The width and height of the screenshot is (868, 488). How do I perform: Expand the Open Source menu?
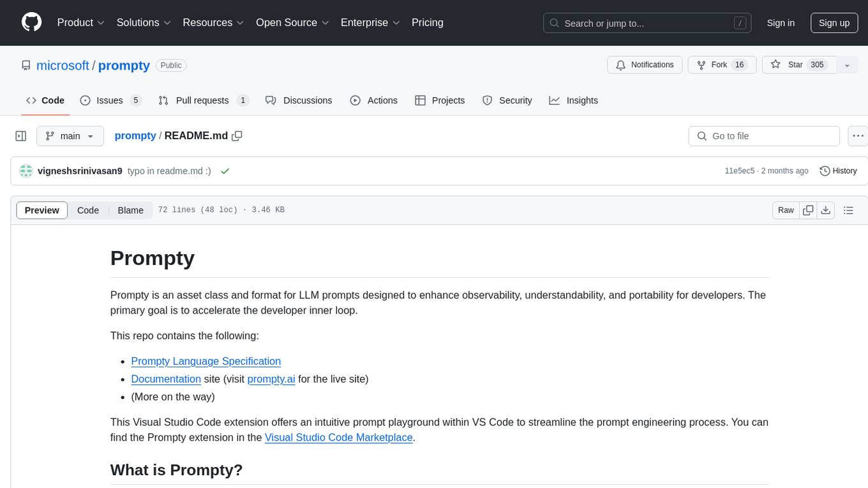[292, 22]
